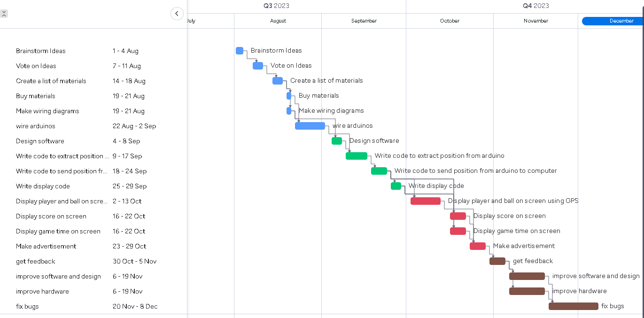Collapse the left task panel with chevron
The height and width of the screenshot is (318, 644).
coord(177,14)
